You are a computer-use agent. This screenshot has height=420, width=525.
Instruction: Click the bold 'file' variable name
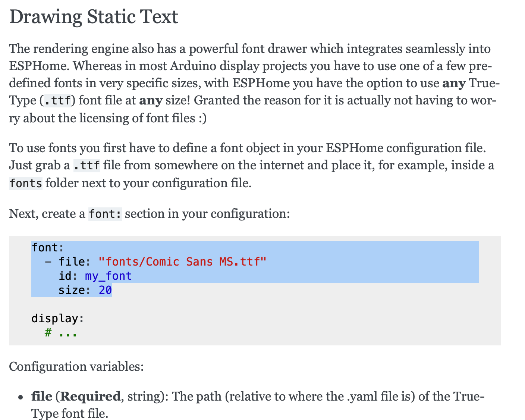point(42,396)
